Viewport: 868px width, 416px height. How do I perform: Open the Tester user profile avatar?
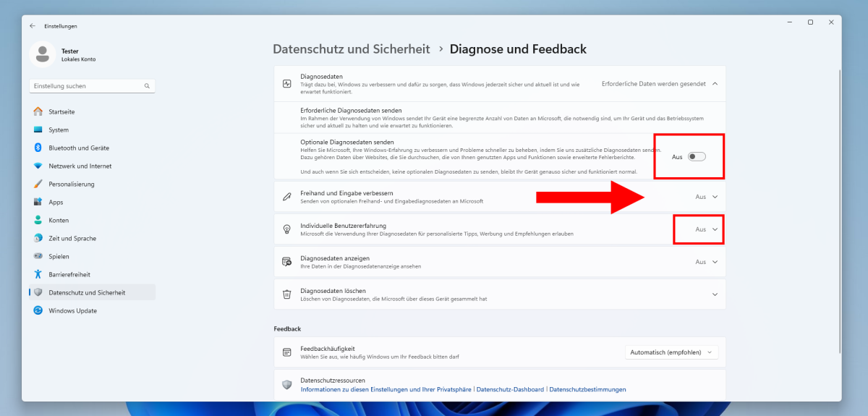pos(43,54)
